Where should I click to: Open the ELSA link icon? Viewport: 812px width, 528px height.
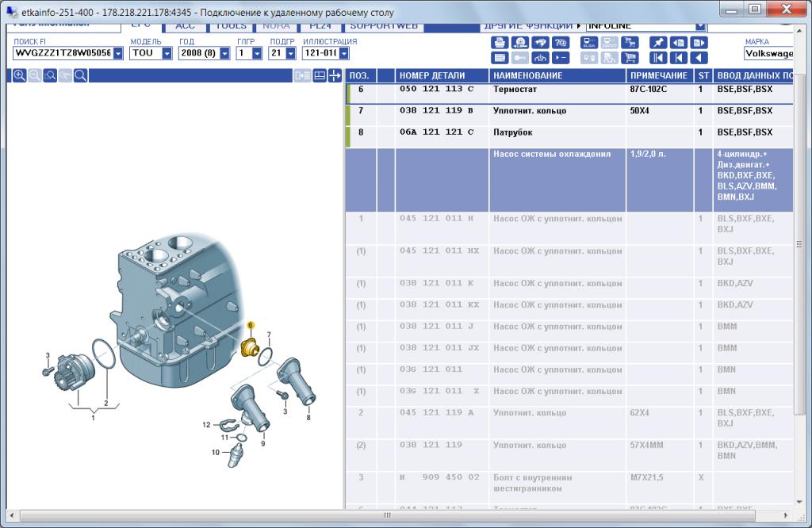pos(589,43)
